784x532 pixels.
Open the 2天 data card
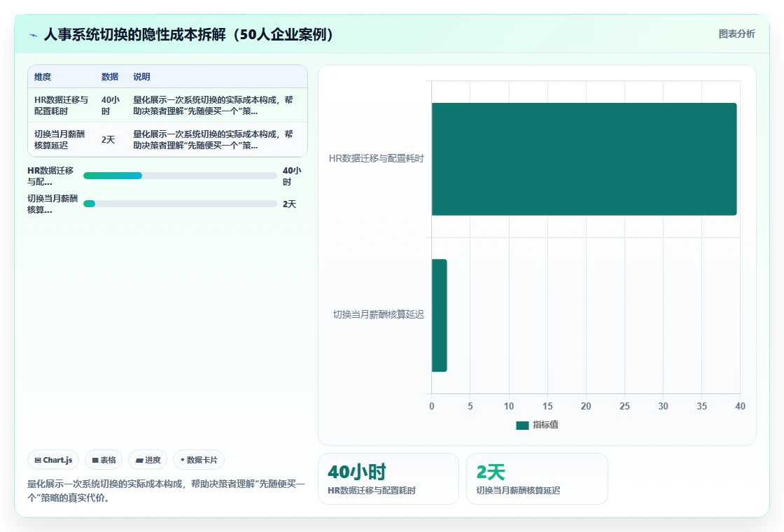[x=537, y=479]
